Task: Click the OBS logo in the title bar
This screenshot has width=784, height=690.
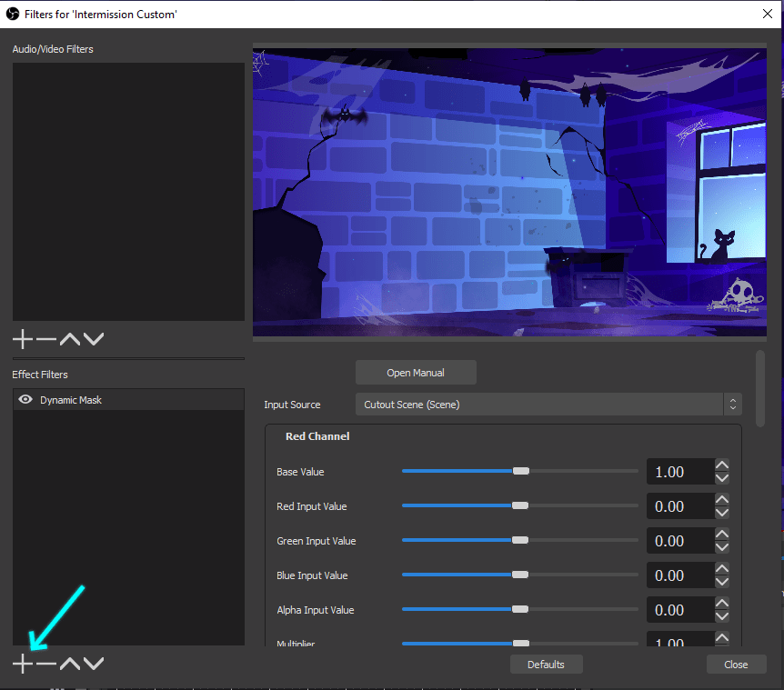Action: point(13,14)
